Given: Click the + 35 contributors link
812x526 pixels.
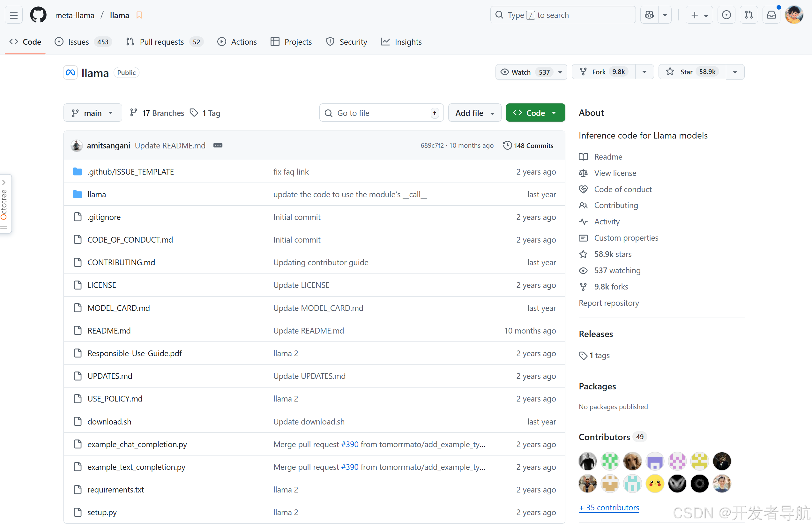Looking at the screenshot, I should click(x=609, y=507).
